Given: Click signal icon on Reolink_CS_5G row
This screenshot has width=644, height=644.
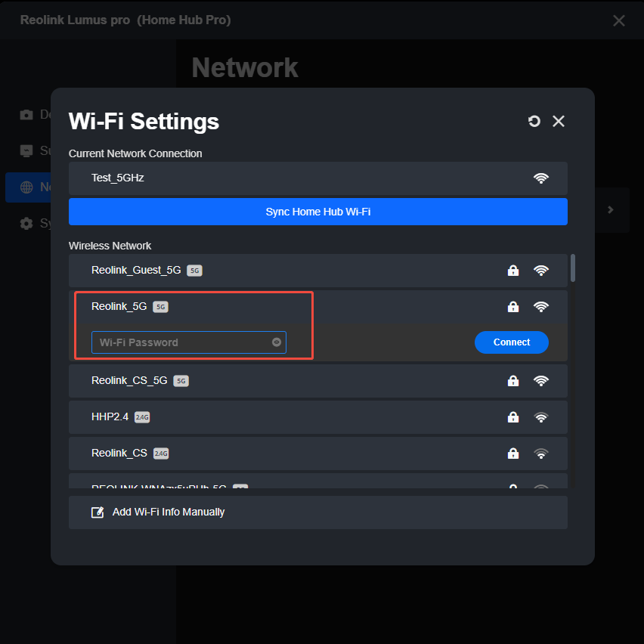Looking at the screenshot, I should 541,381.
